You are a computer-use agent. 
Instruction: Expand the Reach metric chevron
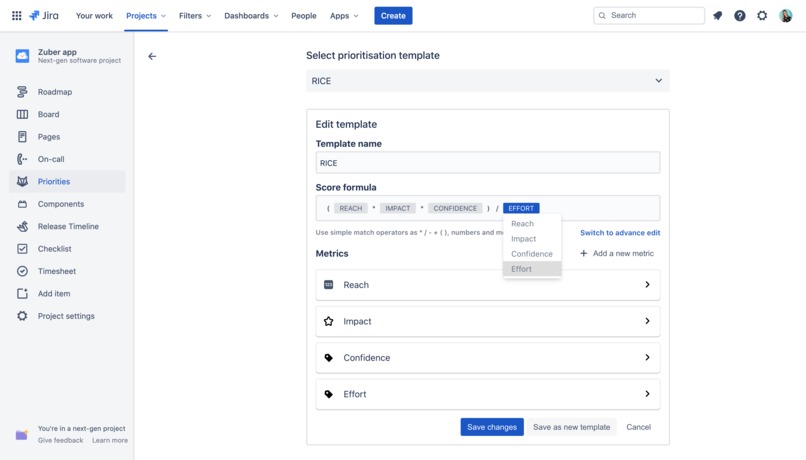[647, 284]
